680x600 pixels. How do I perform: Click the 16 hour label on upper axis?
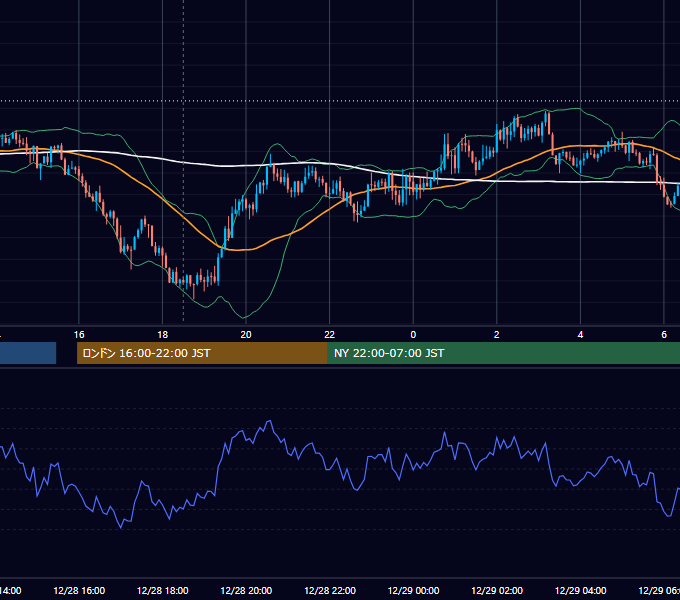click(x=79, y=335)
